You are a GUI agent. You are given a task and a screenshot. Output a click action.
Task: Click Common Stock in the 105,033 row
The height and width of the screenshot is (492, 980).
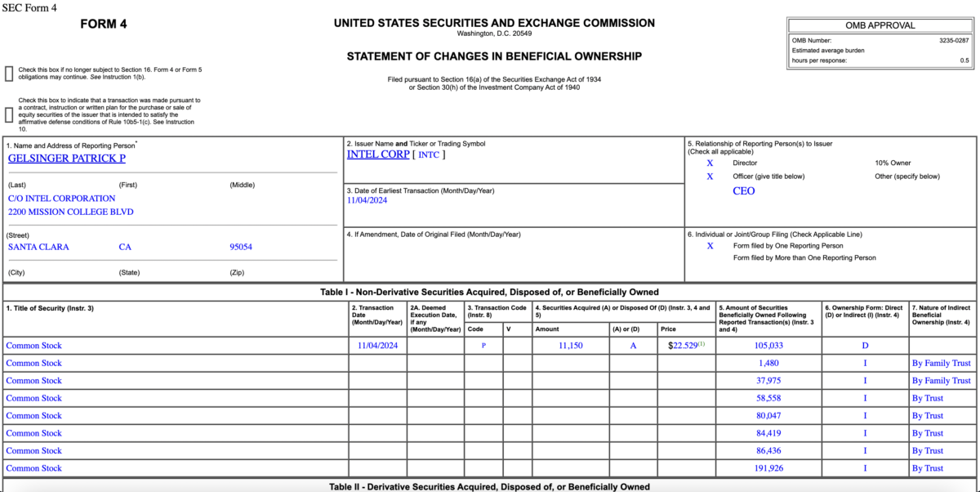pyautogui.click(x=34, y=346)
